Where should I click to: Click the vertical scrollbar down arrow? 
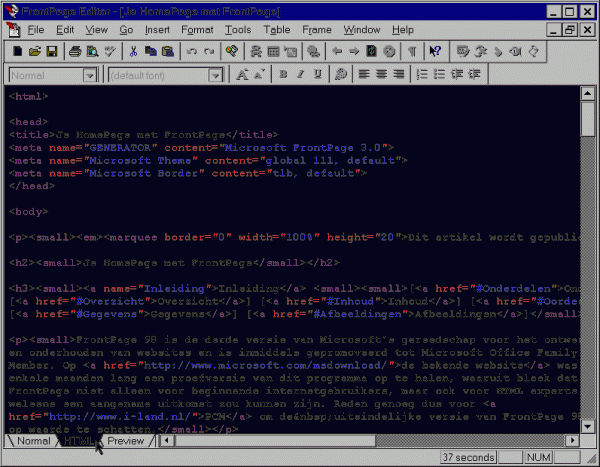coord(587,426)
